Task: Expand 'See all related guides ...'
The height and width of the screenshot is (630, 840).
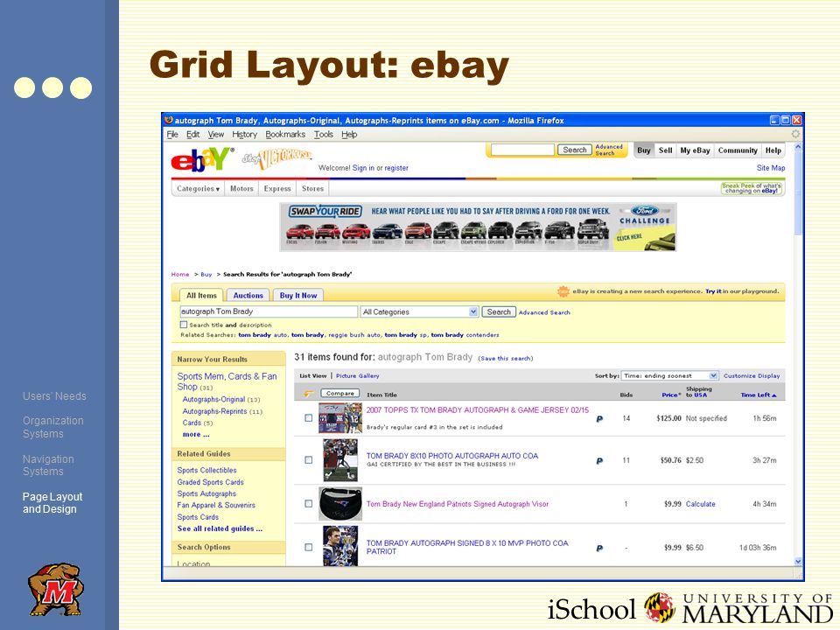Action: point(220,528)
